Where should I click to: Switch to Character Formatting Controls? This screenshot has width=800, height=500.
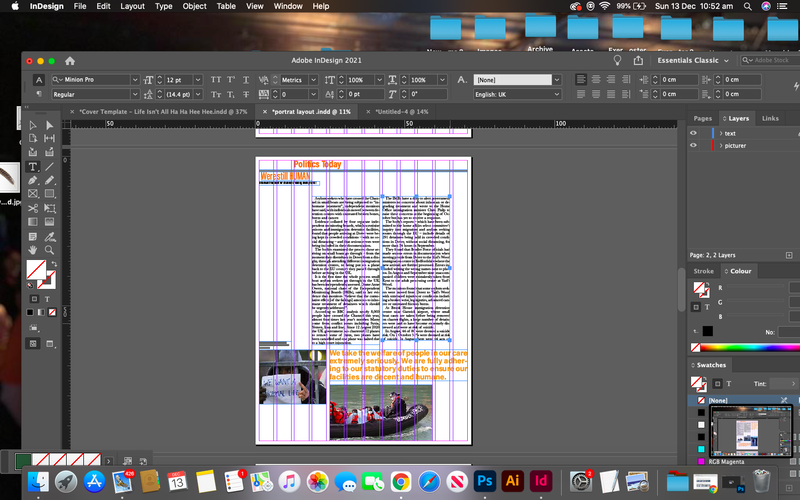click(39, 80)
